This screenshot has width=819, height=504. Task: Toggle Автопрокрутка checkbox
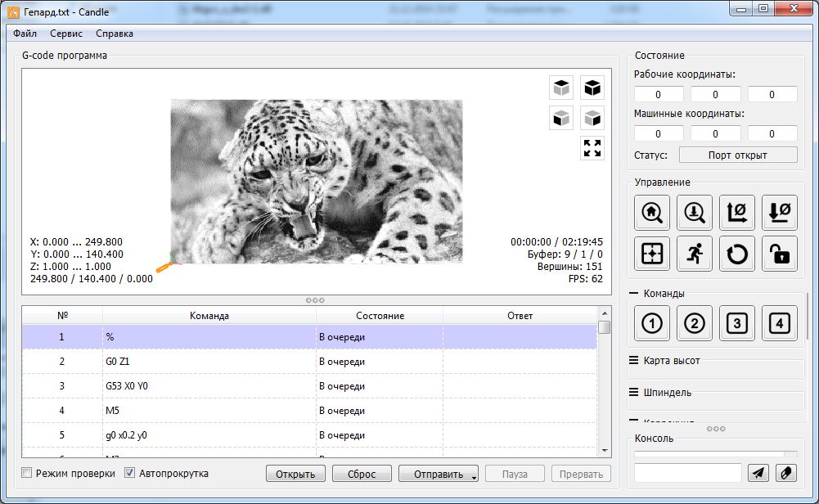(129, 473)
